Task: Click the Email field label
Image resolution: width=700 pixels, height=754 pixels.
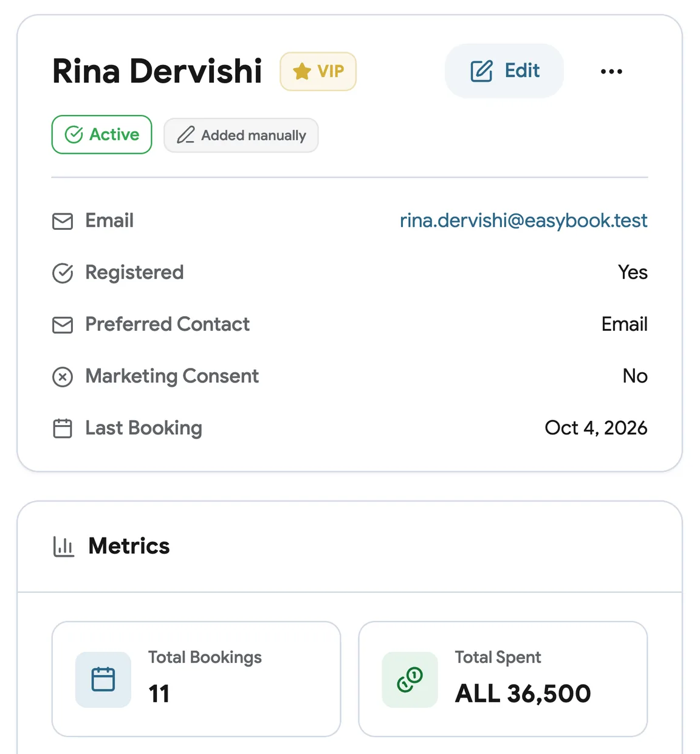Action: 109,220
